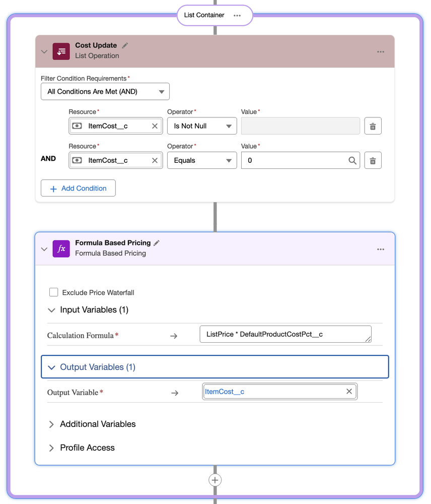Open the Equals operator dropdown
This screenshot has height=504, width=431.
(202, 160)
